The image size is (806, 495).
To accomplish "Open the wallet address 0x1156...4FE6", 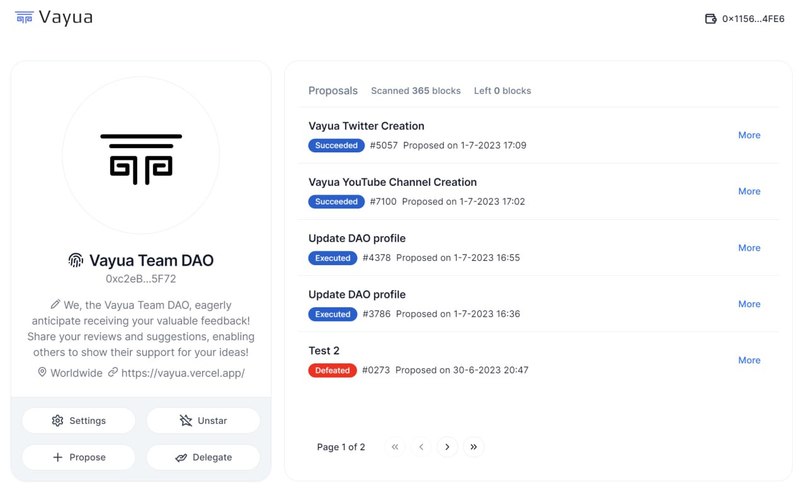I will [x=753, y=19].
